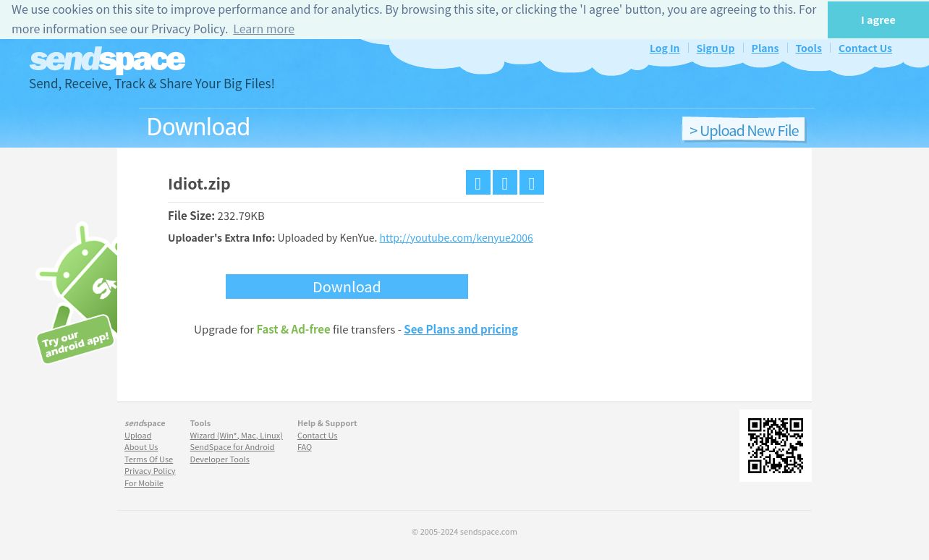The width and height of the screenshot is (929, 560).
Task: Go to Sign Up page
Action: coord(716,48)
